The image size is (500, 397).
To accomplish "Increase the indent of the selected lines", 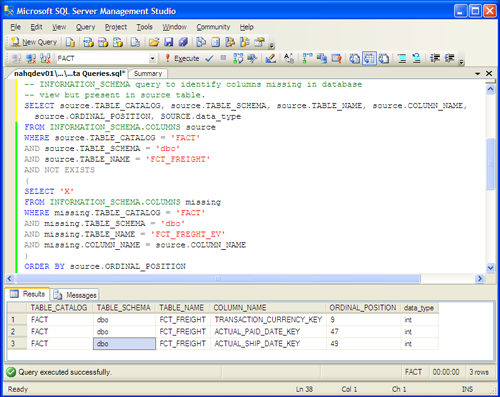I will pos(449,59).
